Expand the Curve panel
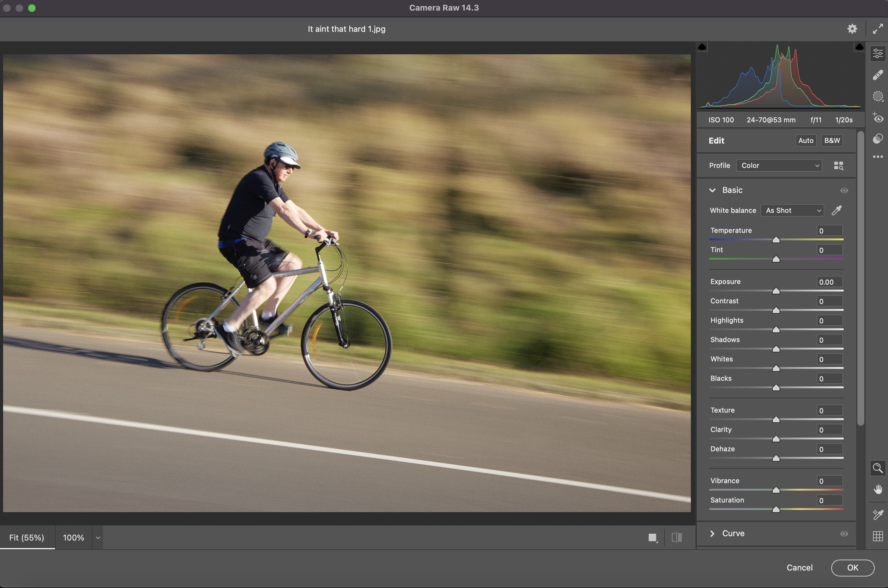The height and width of the screenshot is (588, 888). click(x=712, y=534)
